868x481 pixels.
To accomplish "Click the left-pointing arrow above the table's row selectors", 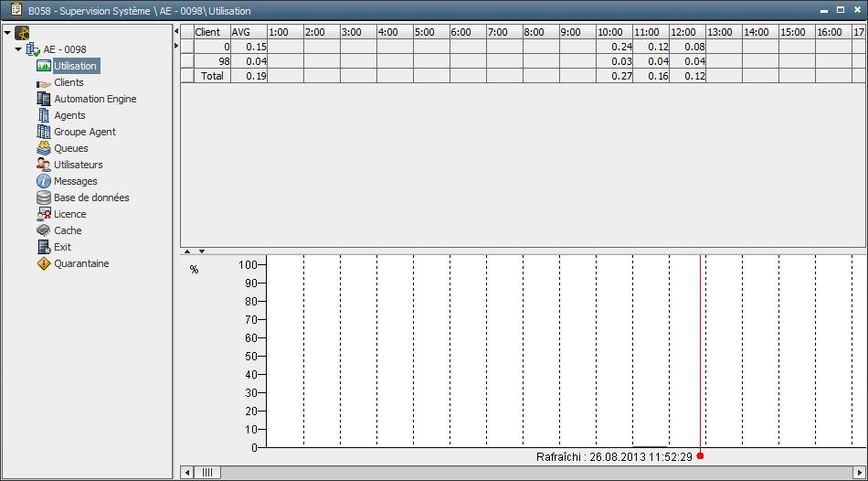I will (176, 32).
